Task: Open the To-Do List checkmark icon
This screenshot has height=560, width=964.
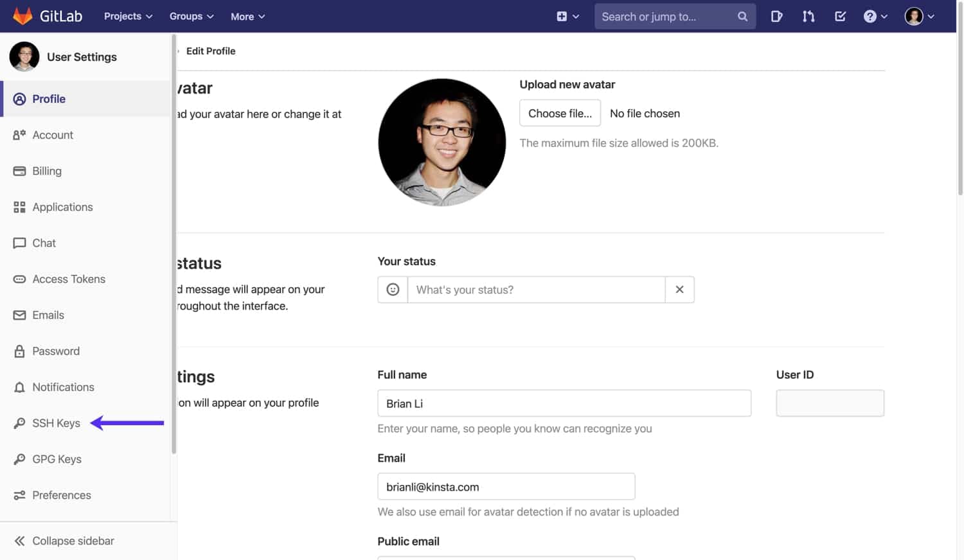Action: point(840,16)
